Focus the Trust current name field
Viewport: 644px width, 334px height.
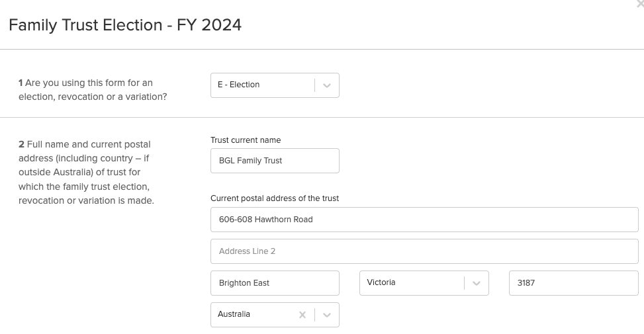click(x=275, y=161)
